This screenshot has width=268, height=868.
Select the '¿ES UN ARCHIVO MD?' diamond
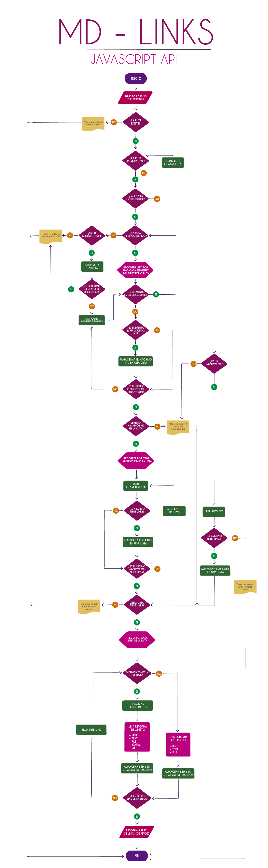pos(214,363)
